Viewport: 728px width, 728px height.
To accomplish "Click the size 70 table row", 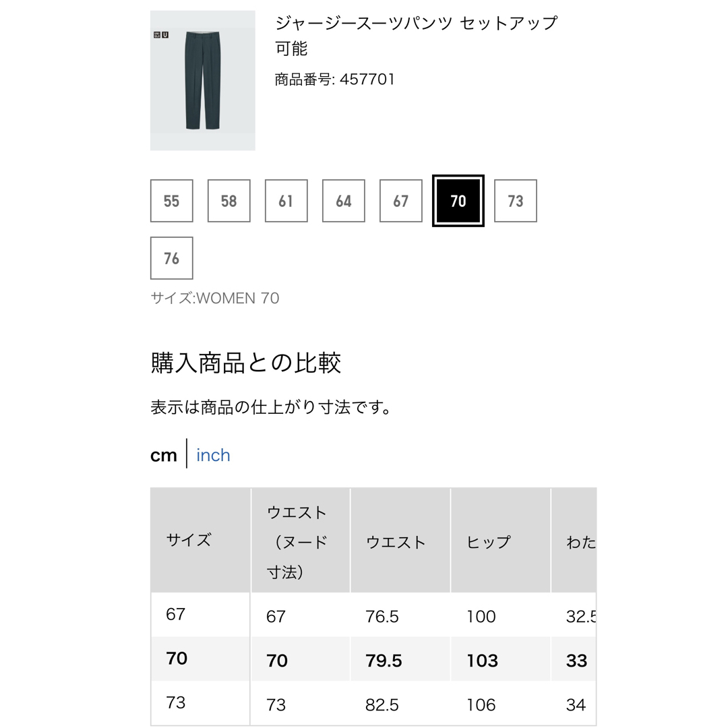I will (373, 659).
